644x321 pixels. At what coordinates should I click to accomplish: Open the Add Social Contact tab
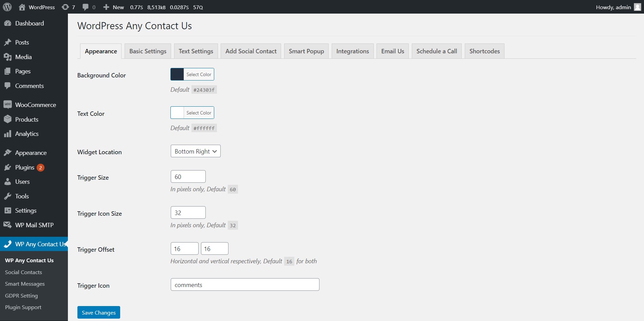pos(251,51)
